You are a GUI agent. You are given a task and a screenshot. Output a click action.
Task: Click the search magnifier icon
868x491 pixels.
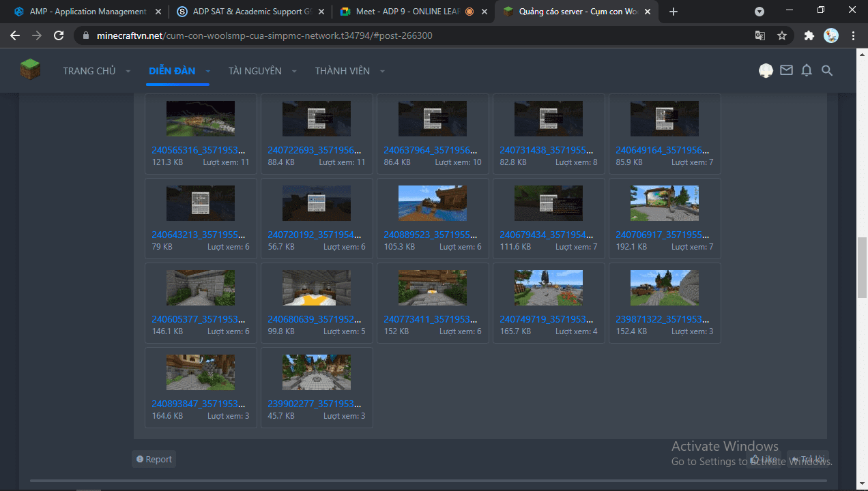pos(827,70)
